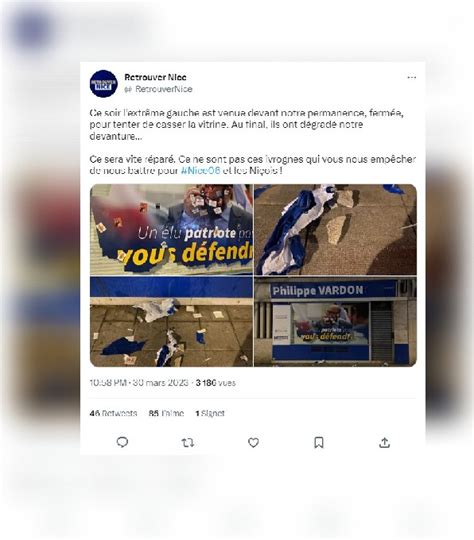Click the #Nice06 hashtag
This screenshot has height=540, width=474.
[x=200, y=170]
